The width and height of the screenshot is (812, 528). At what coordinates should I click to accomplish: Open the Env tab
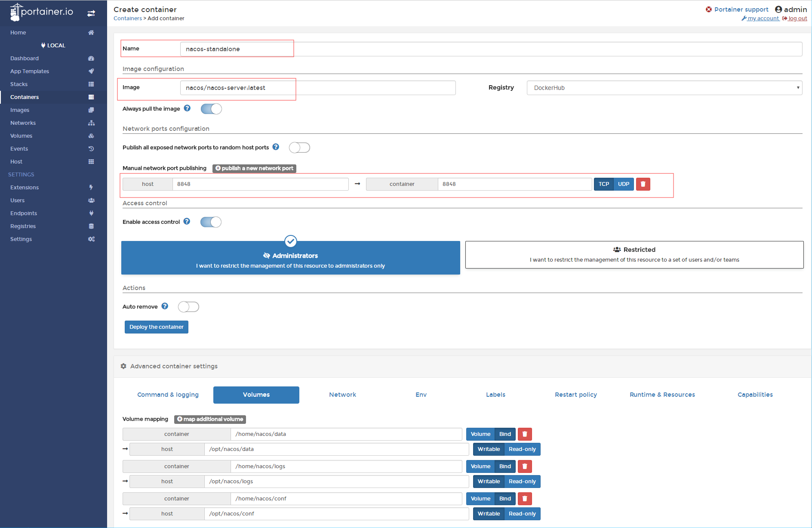421,395
